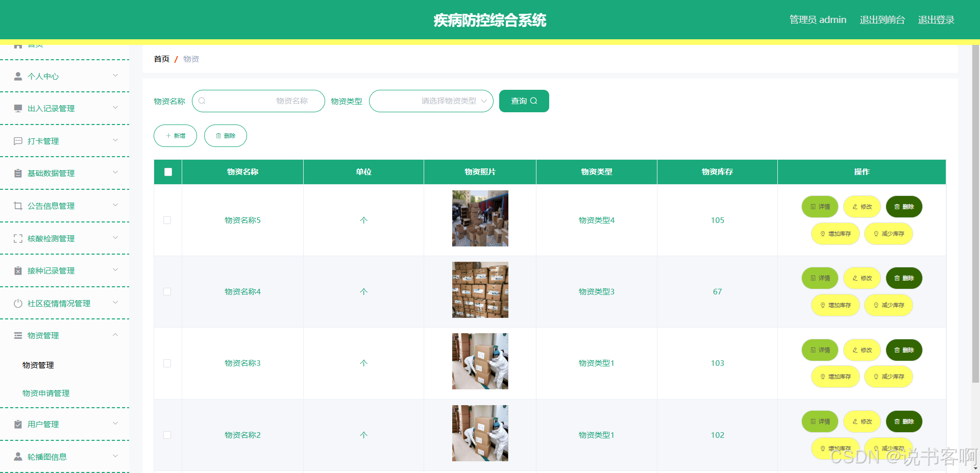Click the batch 删除 button above table
980x473 pixels.
tap(225, 136)
